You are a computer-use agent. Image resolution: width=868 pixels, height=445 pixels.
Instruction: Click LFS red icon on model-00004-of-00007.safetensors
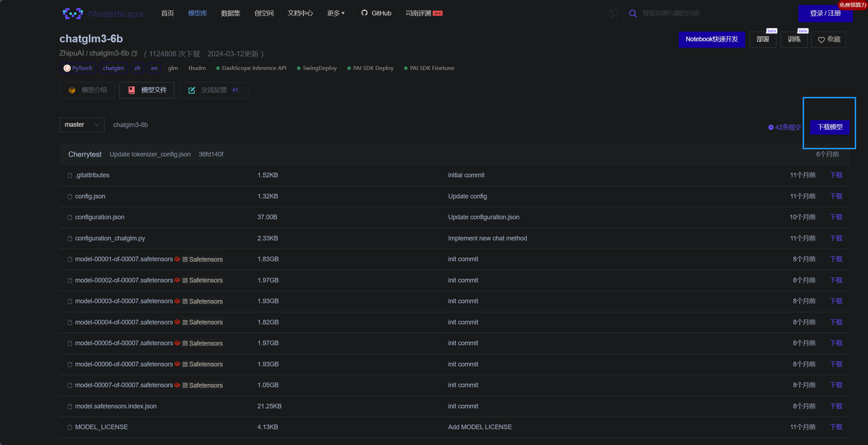(x=177, y=322)
